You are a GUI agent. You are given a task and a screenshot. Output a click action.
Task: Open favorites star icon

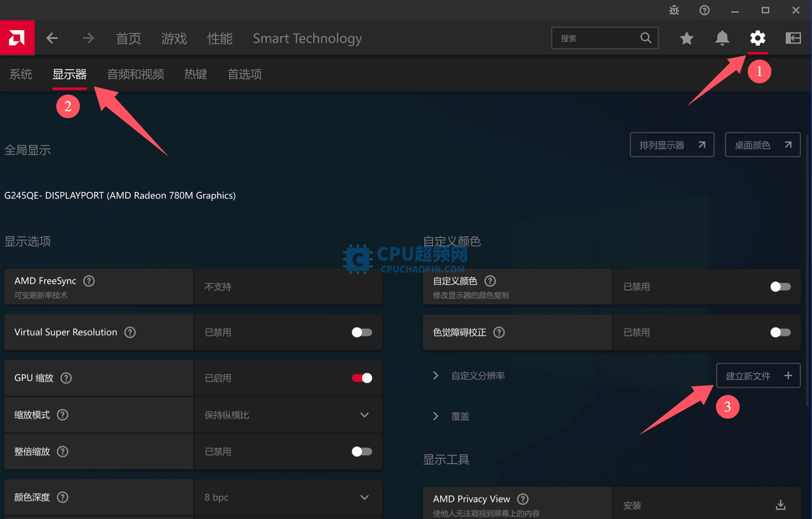(687, 38)
